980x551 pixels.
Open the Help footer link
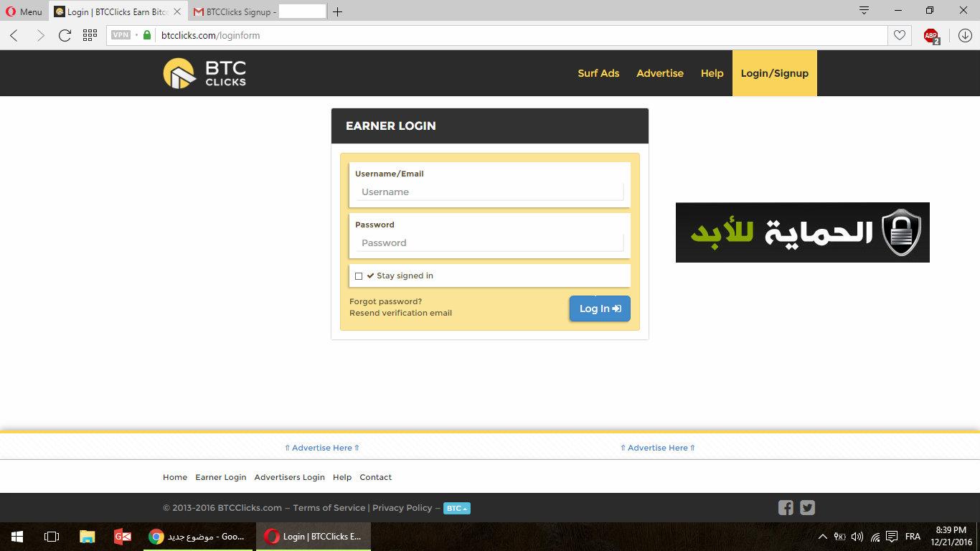click(x=342, y=477)
